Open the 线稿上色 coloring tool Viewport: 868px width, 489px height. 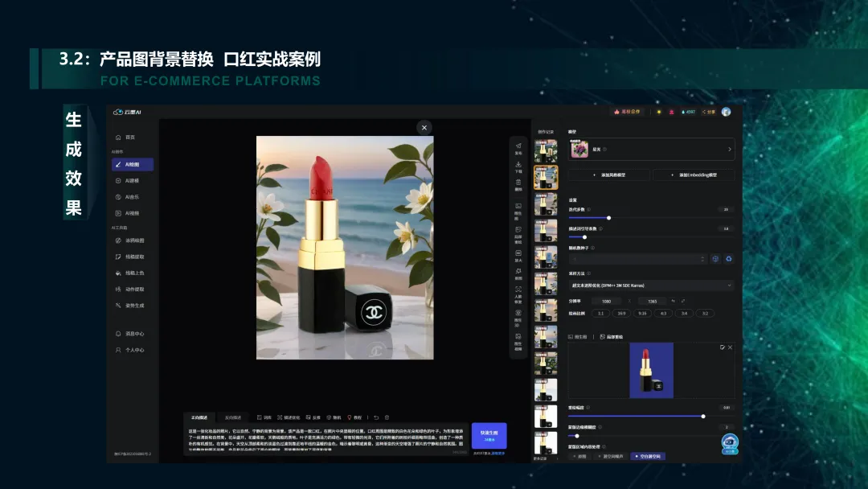click(129, 273)
